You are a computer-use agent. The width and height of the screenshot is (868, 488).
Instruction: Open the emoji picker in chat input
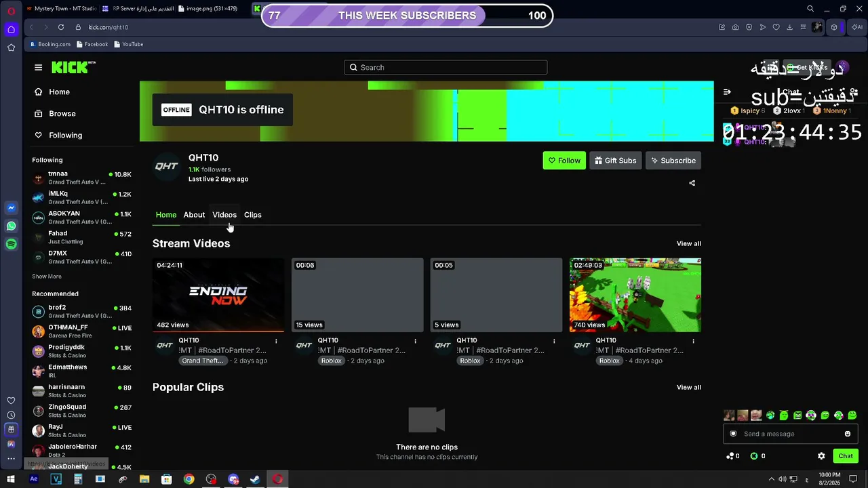848,434
